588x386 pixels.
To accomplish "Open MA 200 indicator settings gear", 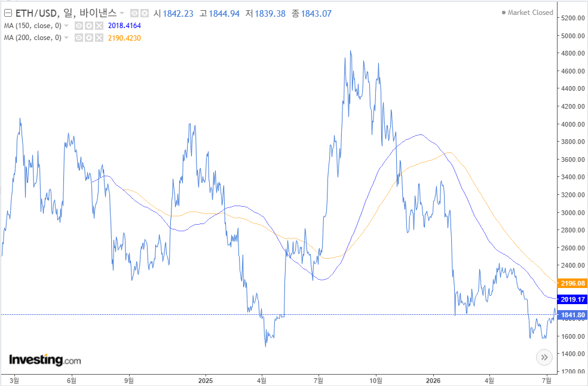I will tap(89, 38).
